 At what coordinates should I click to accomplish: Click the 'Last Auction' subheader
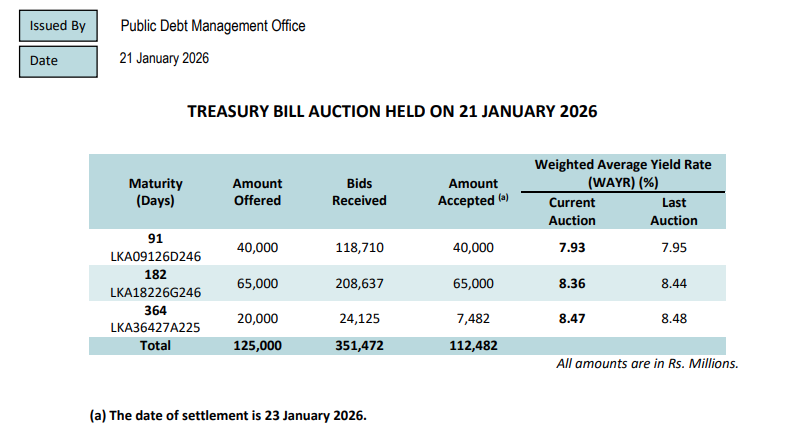pos(674,211)
